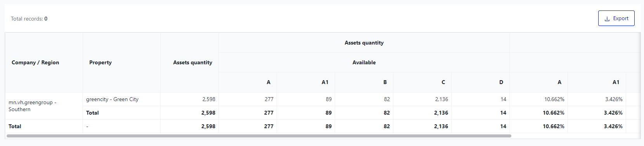
Task: Select the 14 value in the Green City row
Action: click(x=503, y=99)
